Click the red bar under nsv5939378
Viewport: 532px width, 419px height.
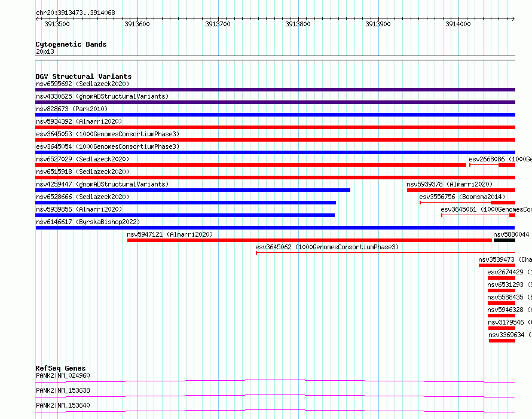pos(461,190)
